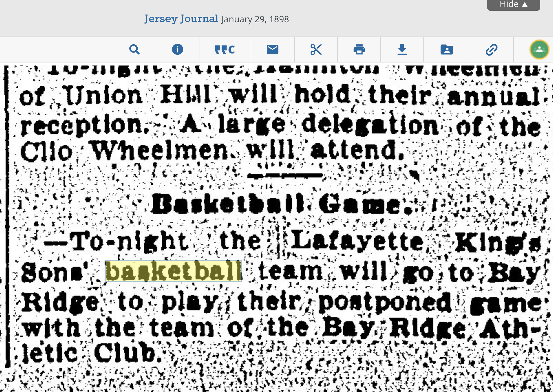Activate the scissors clipping tool
Screen dimensions: 553x392
pos(316,49)
